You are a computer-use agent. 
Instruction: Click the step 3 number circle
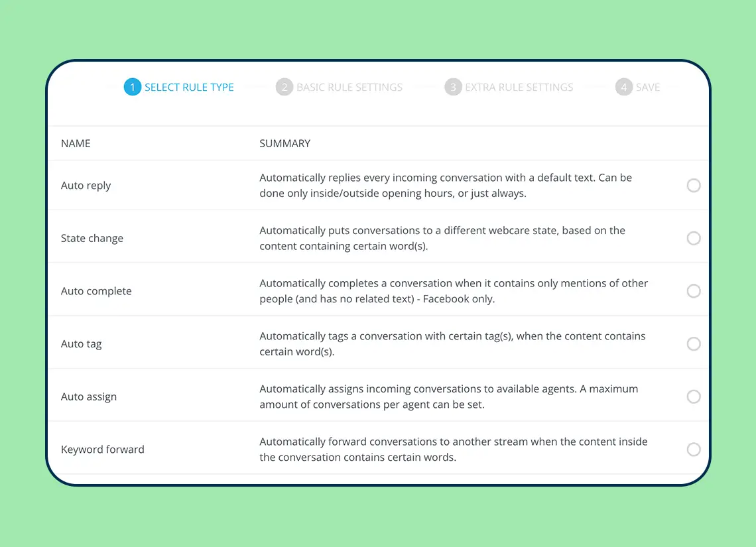pyautogui.click(x=453, y=87)
